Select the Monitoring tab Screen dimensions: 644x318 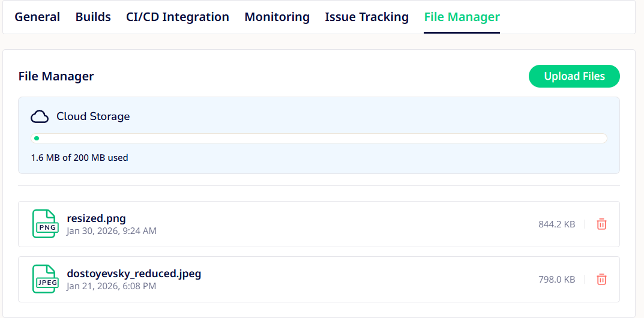tap(277, 17)
